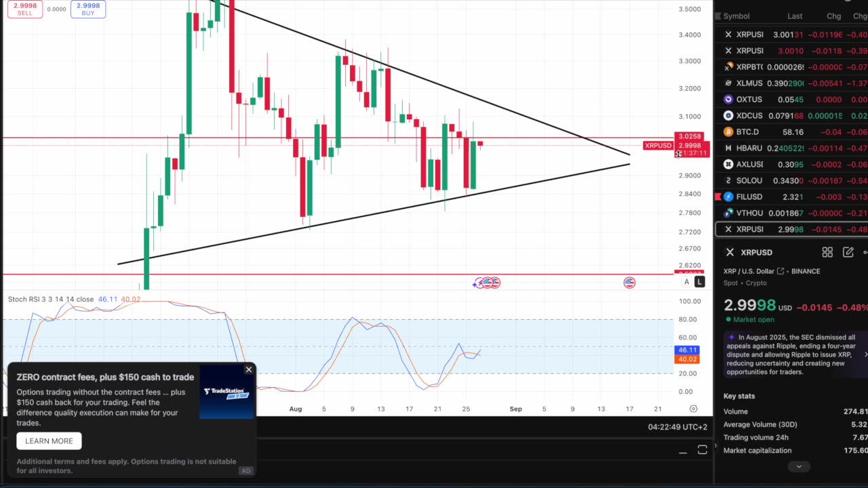Click the red SELL 2.9998 button
Viewport: 868px width, 488px height.
coord(24,9)
